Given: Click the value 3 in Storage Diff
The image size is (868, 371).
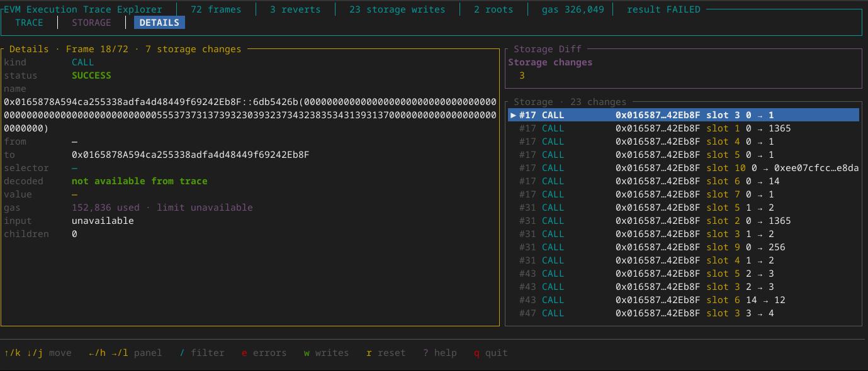Looking at the screenshot, I should point(522,75).
